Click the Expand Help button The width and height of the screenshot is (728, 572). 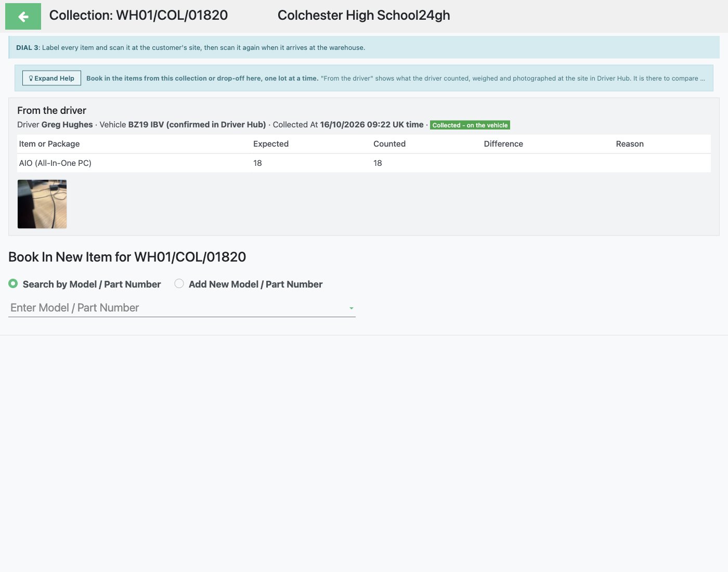coord(51,78)
